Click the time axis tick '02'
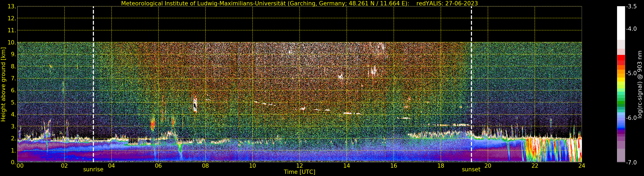Viewport: 644px width, 176px height. pyautogui.click(x=64, y=166)
